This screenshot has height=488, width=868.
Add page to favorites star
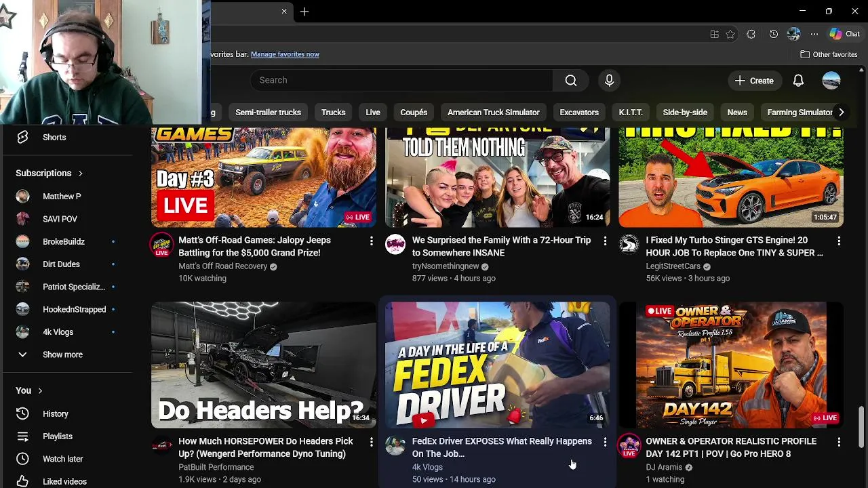tap(730, 34)
